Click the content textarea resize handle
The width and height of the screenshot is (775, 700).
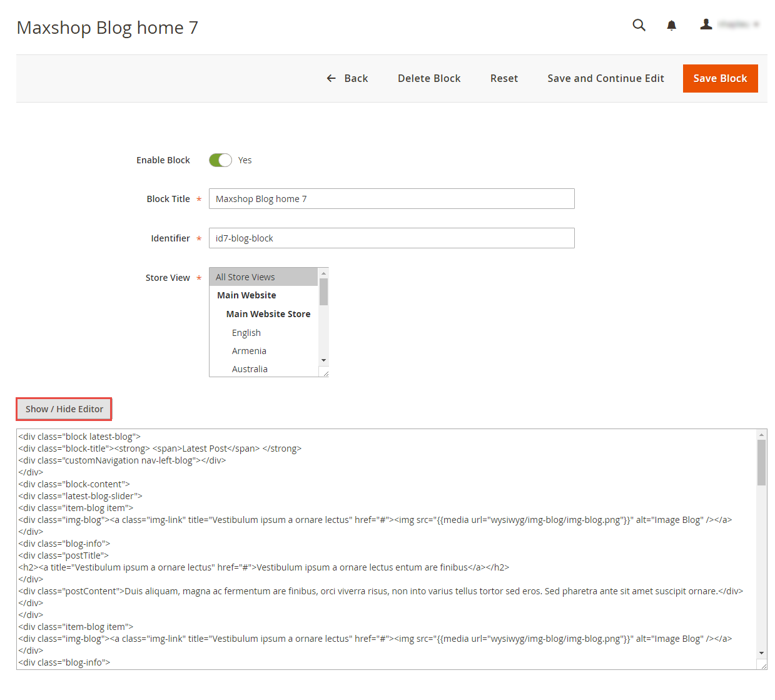[763, 666]
